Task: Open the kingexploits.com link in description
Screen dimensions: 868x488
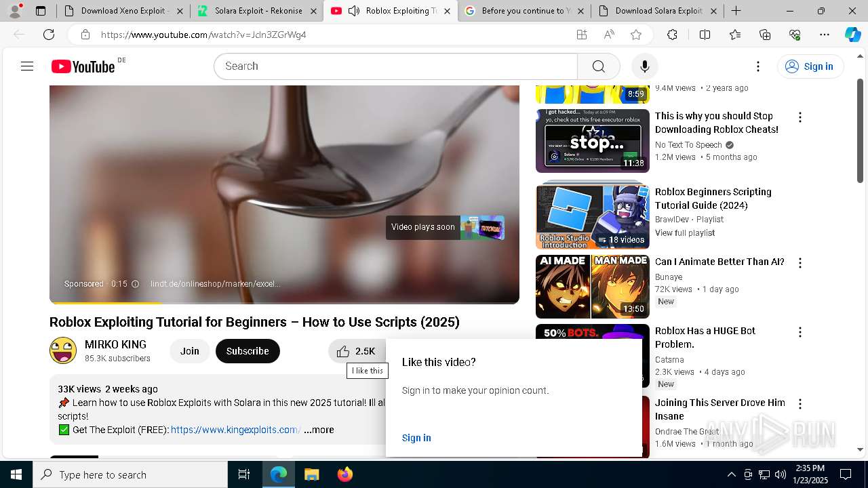Action: click(235, 430)
